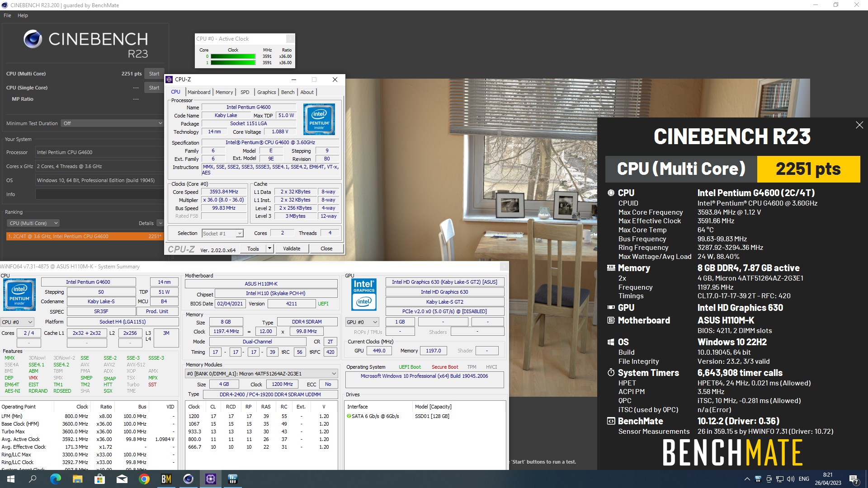The width and height of the screenshot is (868, 488).
Task: Open the File menu in Cinebench
Action: (x=7, y=15)
